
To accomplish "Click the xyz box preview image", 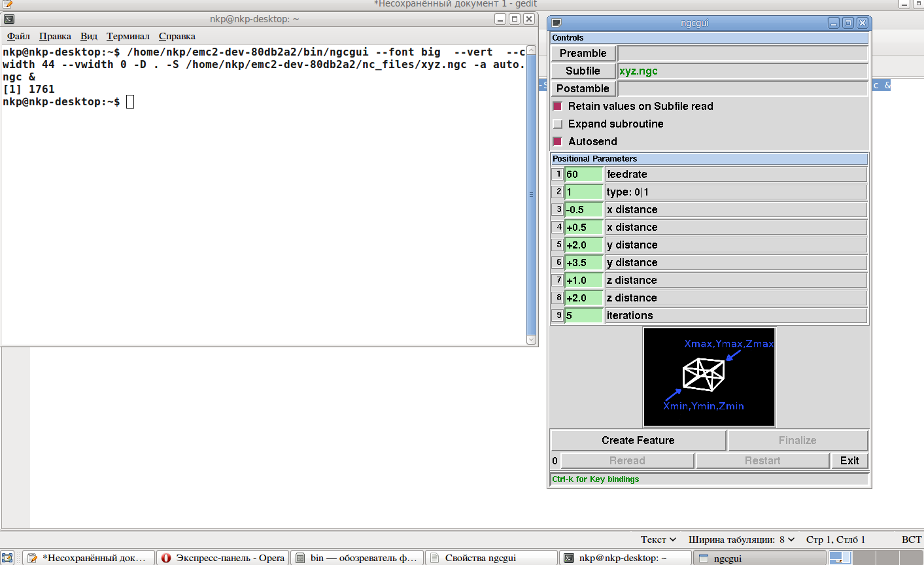I will [710, 377].
